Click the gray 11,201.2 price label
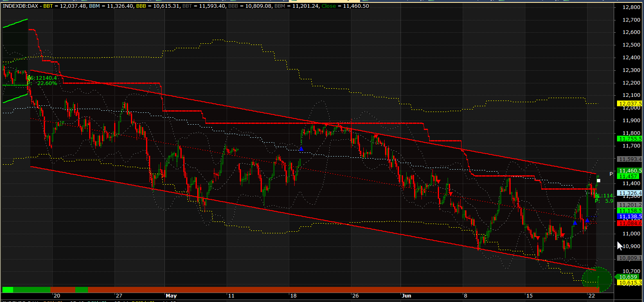Screen dimensions: 644x302 pos(630,205)
